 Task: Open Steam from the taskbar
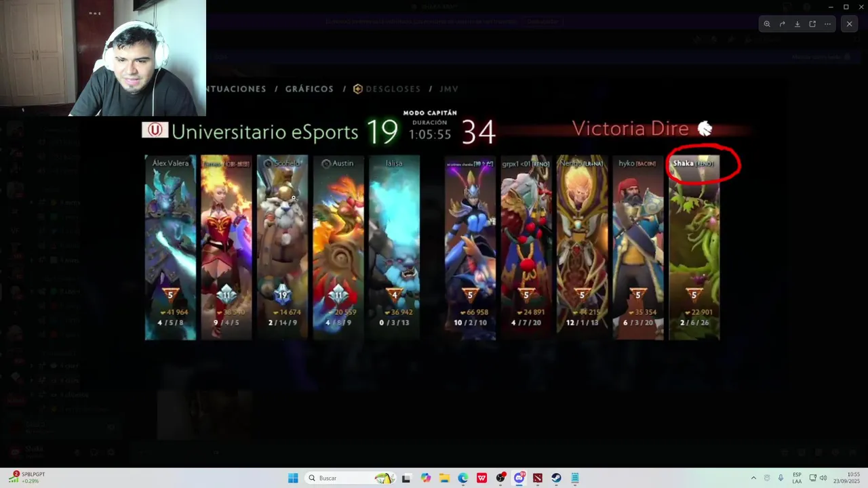click(556, 478)
